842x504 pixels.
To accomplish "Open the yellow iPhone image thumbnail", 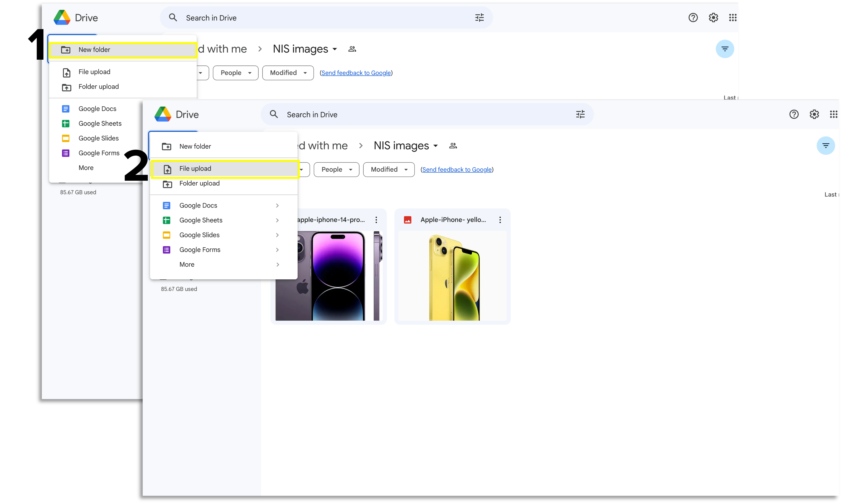I will [452, 276].
